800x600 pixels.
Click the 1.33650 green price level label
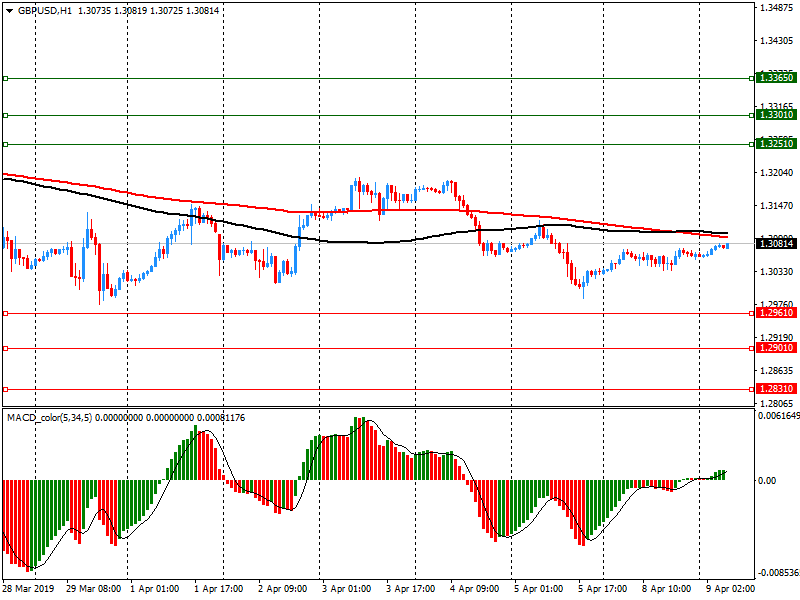pos(776,78)
